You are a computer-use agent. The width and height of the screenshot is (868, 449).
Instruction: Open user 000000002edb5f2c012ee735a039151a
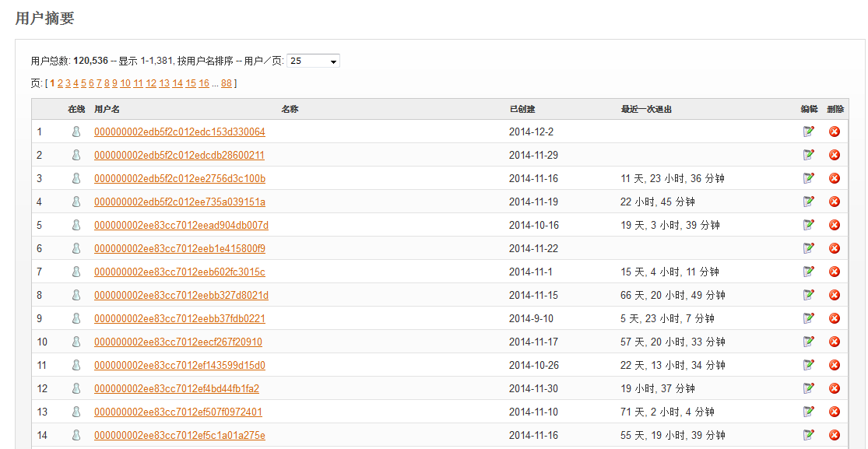tap(179, 202)
